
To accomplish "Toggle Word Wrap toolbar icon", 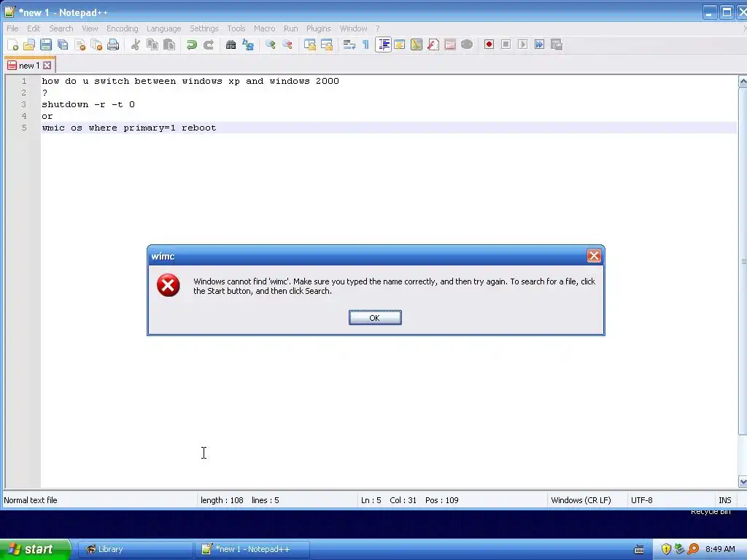I will coord(349,44).
